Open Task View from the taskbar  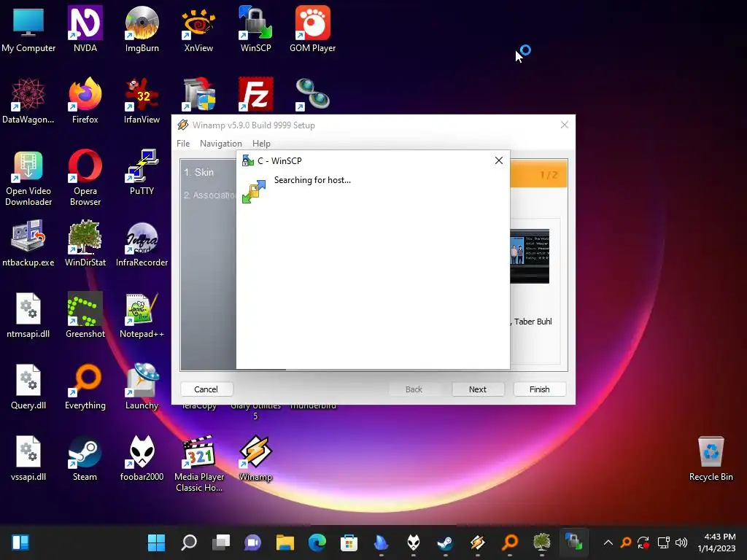click(221, 542)
